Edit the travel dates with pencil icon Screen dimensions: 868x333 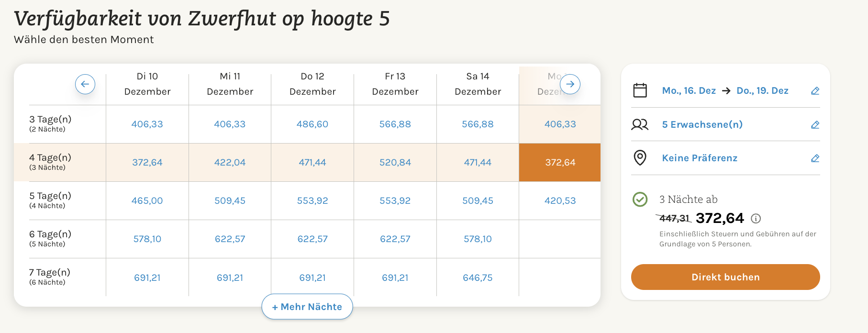[x=815, y=91]
